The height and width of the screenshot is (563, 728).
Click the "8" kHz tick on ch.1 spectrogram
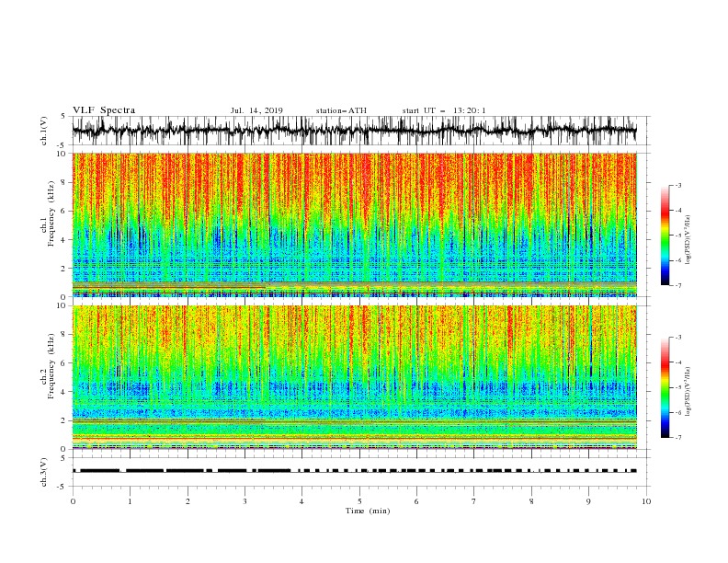pos(65,182)
